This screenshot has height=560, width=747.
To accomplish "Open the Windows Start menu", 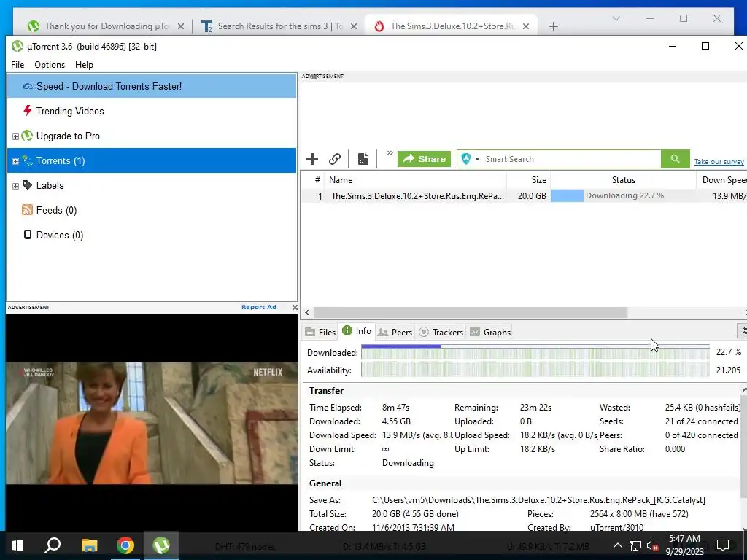I will 18,545.
